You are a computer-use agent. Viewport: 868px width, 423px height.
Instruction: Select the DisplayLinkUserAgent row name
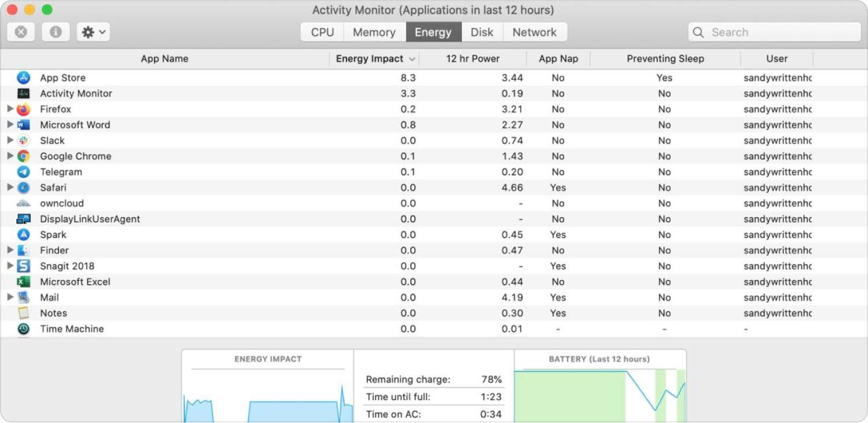point(90,219)
